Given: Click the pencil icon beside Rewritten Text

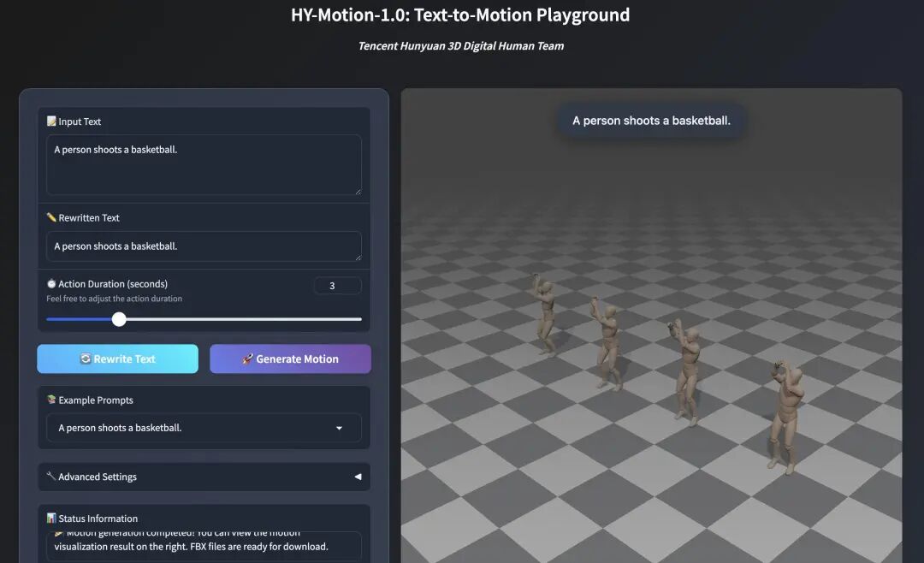Looking at the screenshot, I should [x=51, y=217].
